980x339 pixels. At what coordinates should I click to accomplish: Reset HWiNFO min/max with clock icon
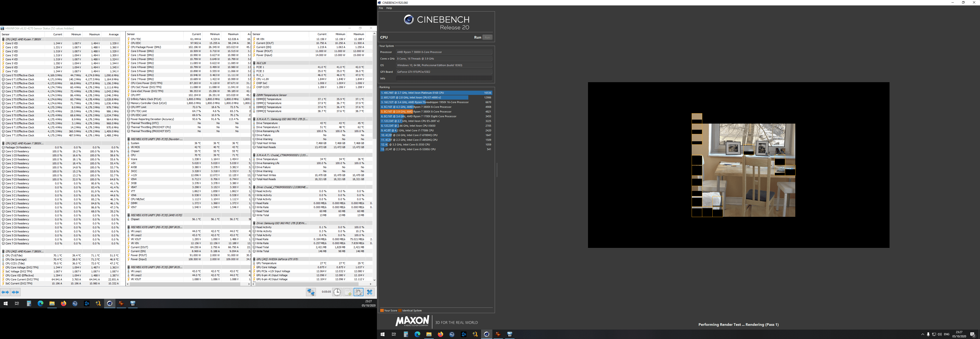pyautogui.click(x=337, y=292)
